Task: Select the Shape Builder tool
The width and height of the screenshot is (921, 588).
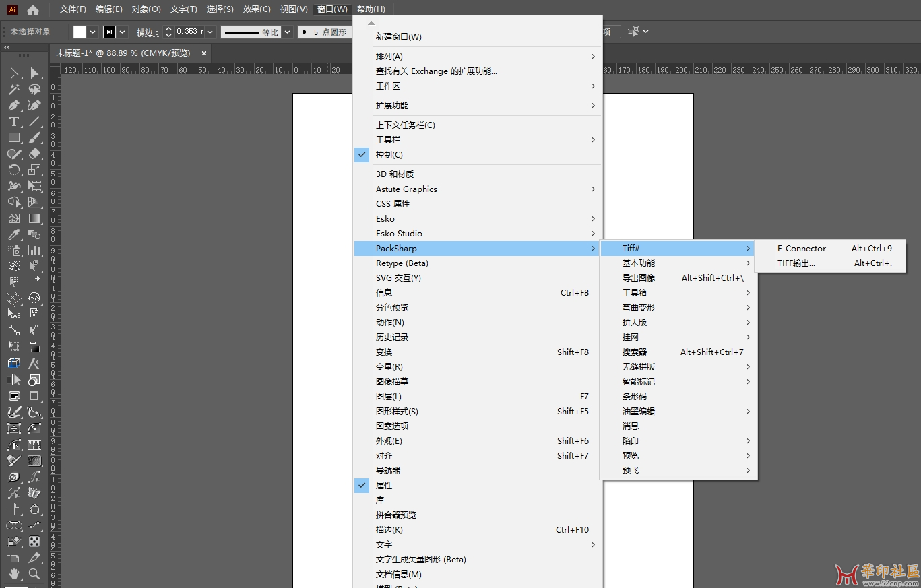Action: pos(13,202)
